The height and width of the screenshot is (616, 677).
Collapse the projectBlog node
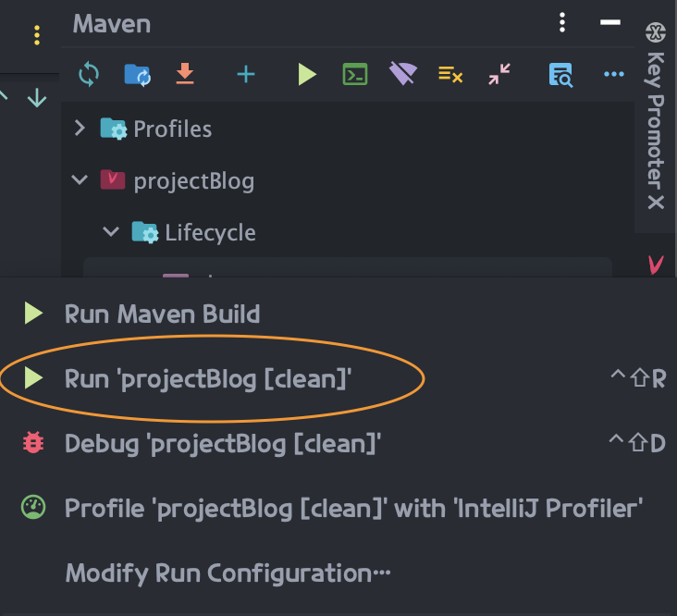coord(80,179)
